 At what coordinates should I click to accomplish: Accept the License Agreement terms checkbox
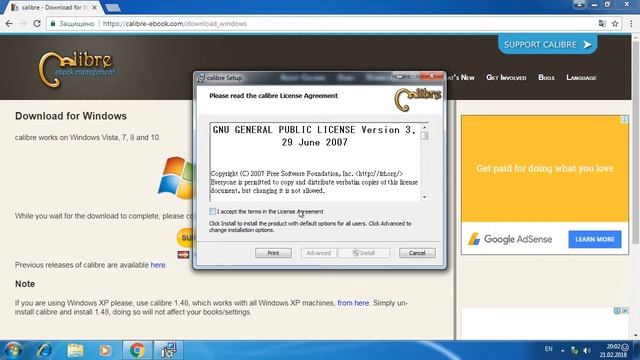pyautogui.click(x=213, y=211)
